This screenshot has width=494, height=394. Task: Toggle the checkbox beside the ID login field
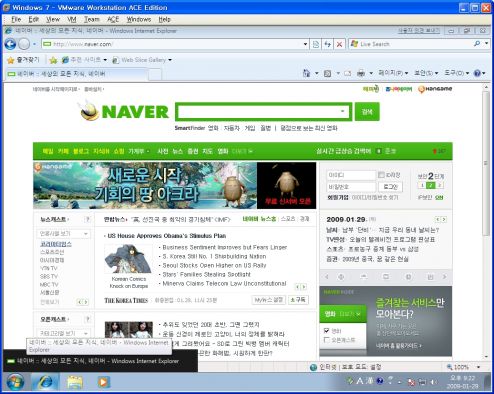point(381,175)
